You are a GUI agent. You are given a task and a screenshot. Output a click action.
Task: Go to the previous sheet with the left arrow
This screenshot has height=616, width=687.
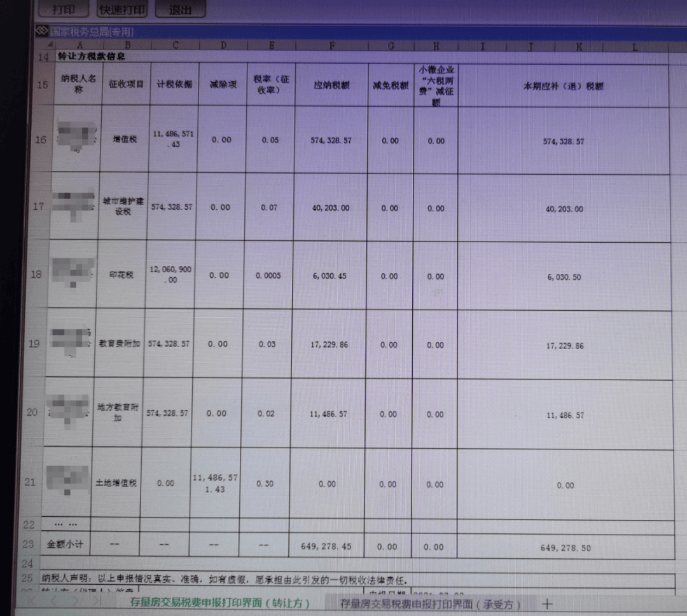(x=55, y=601)
